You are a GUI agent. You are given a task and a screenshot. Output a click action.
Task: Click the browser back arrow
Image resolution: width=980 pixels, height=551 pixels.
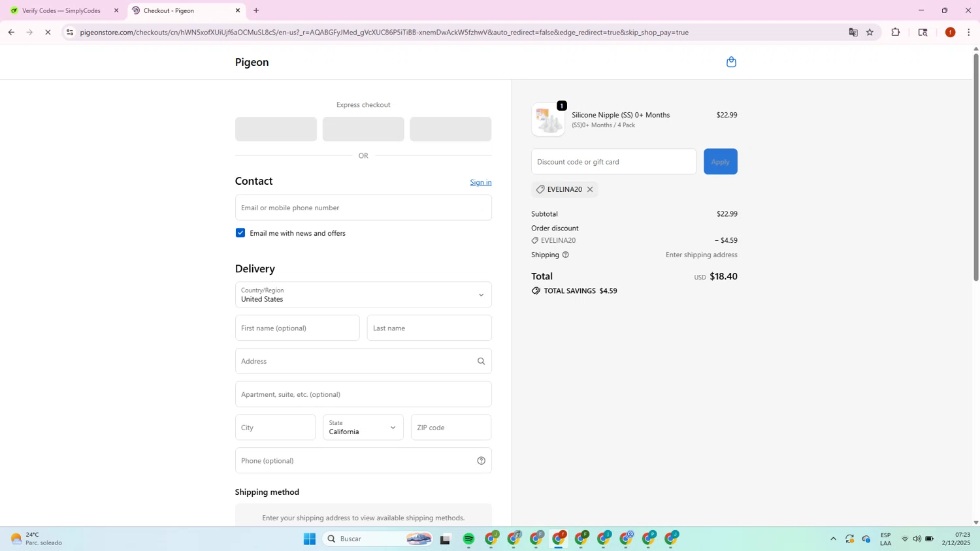(x=11, y=32)
